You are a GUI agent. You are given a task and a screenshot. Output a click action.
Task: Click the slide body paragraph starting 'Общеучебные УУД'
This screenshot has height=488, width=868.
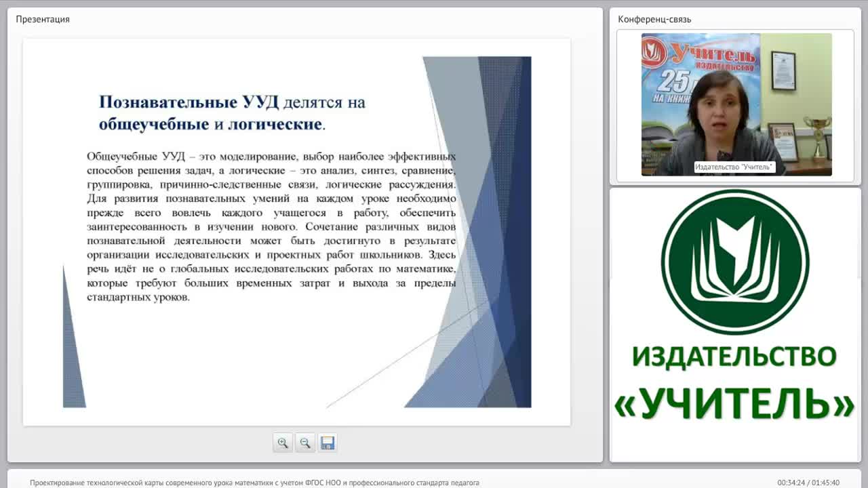271,226
